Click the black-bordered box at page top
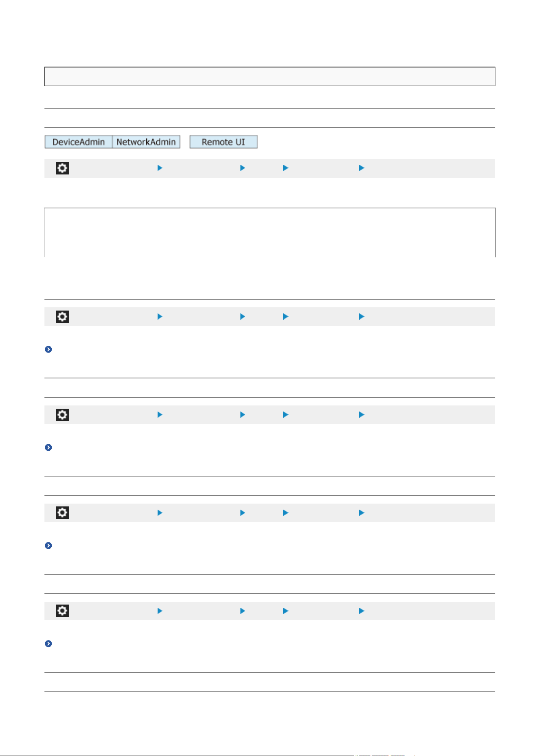Image resolution: width=535 pixels, height=756 pixels. 270,76
